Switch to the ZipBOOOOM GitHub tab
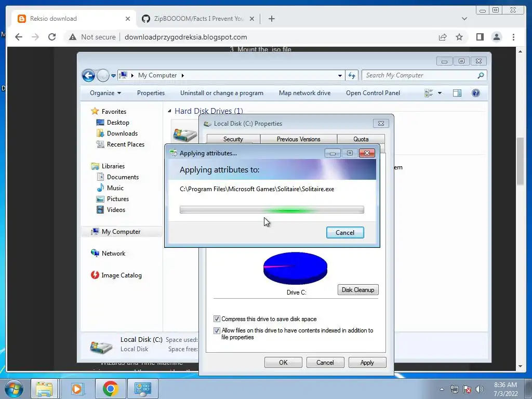This screenshot has width=532, height=399. [x=198, y=19]
